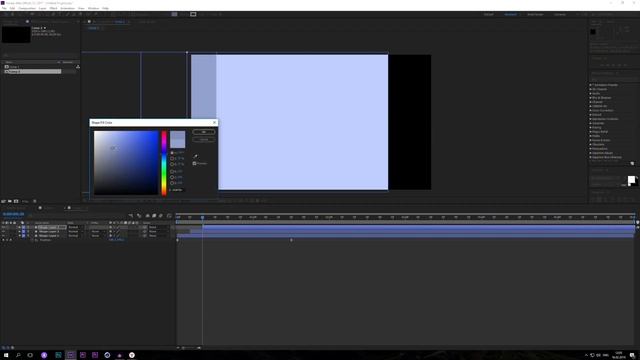Click the Windows Start button

pyautogui.click(x=6, y=355)
